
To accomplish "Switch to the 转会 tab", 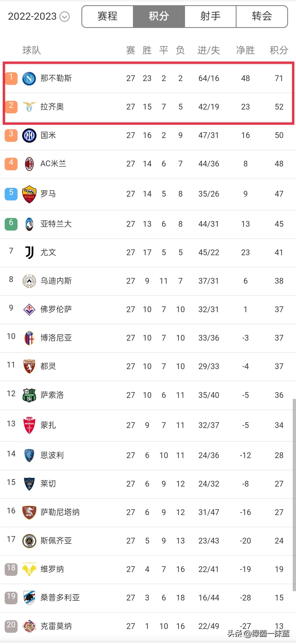I will 262,16.
